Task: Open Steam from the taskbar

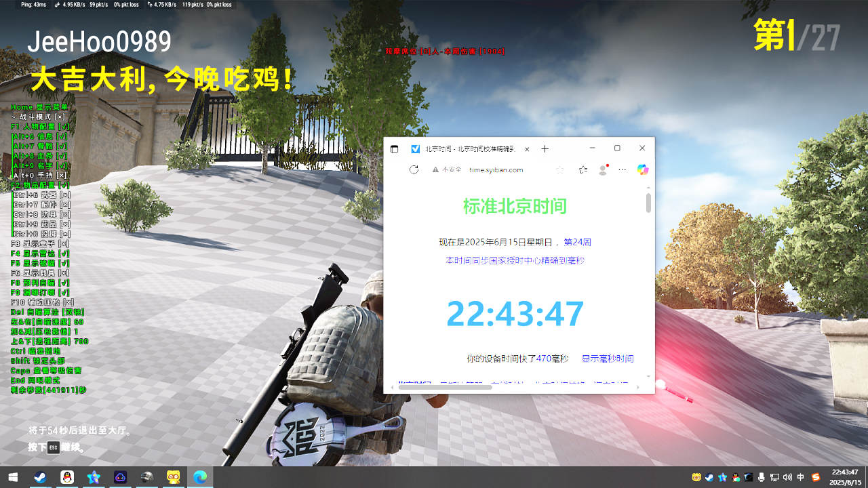Action: 40,477
